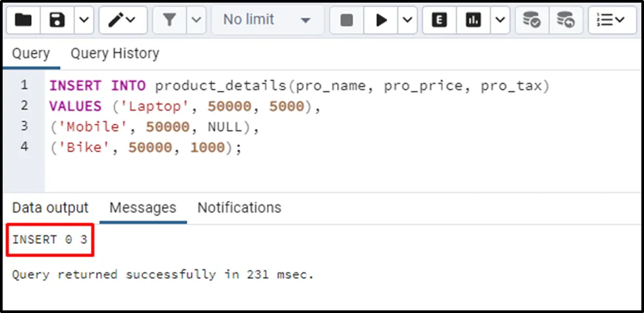Open the Edit pencil dropdown
Image resolution: width=644 pixels, height=313 pixels.
tap(123, 20)
